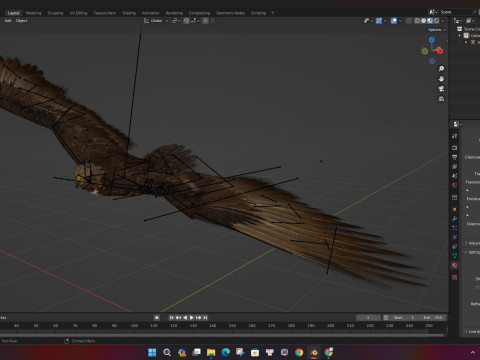
Task: Select rendered viewport shading
Action: [x=436, y=21]
